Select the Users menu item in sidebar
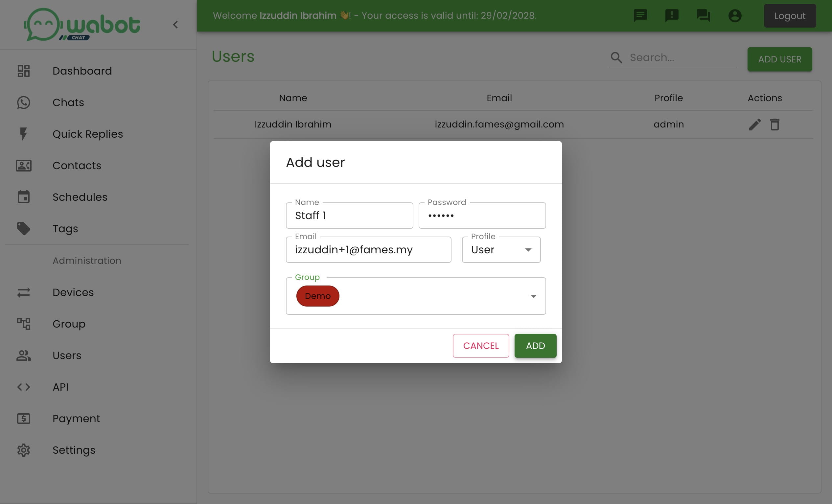 67,355
